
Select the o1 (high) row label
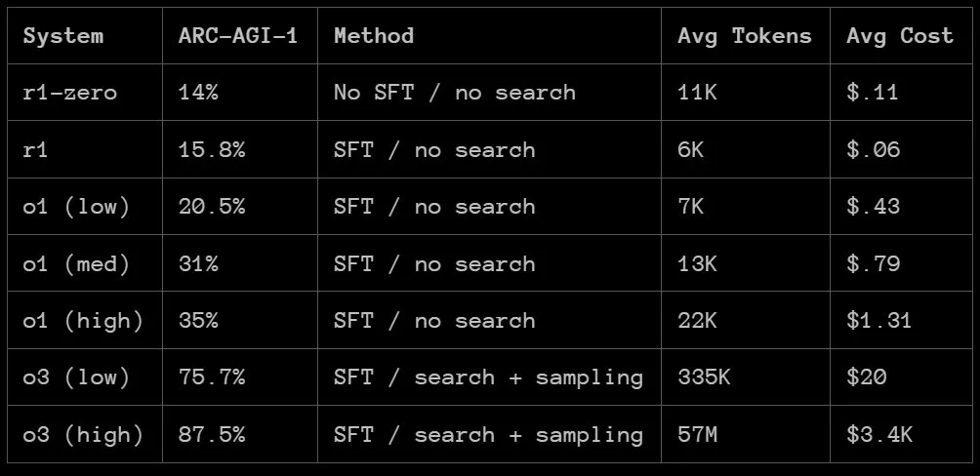point(83,321)
